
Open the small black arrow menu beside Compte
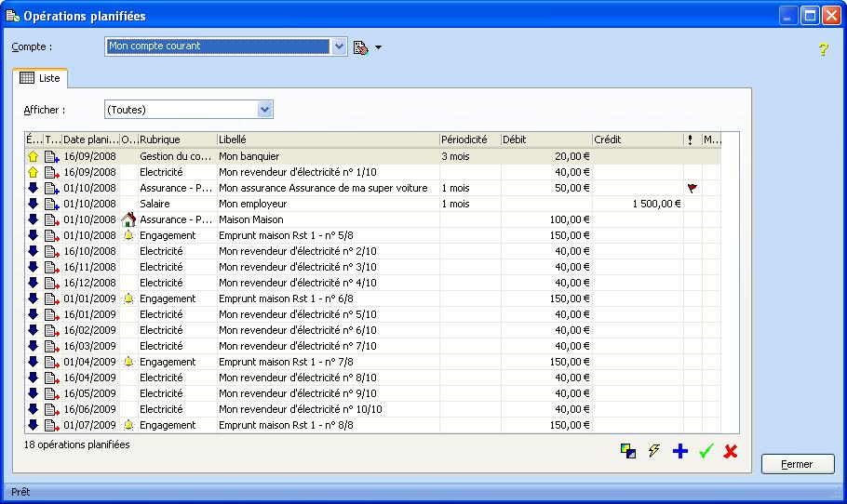tap(378, 47)
